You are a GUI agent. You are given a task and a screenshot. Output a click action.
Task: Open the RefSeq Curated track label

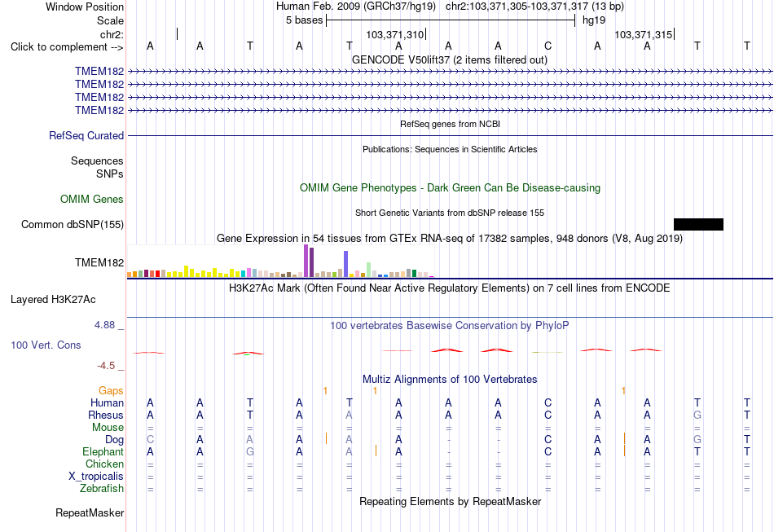click(86, 136)
